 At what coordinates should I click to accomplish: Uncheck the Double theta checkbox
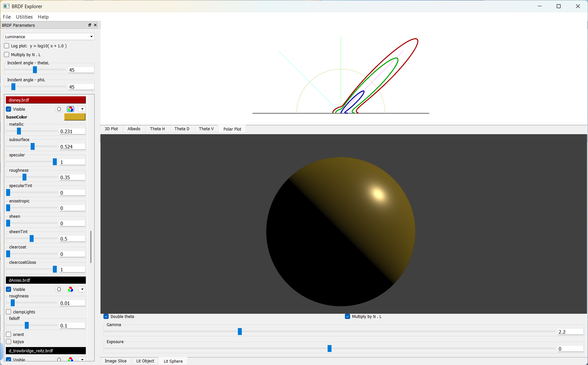point(106,316)
